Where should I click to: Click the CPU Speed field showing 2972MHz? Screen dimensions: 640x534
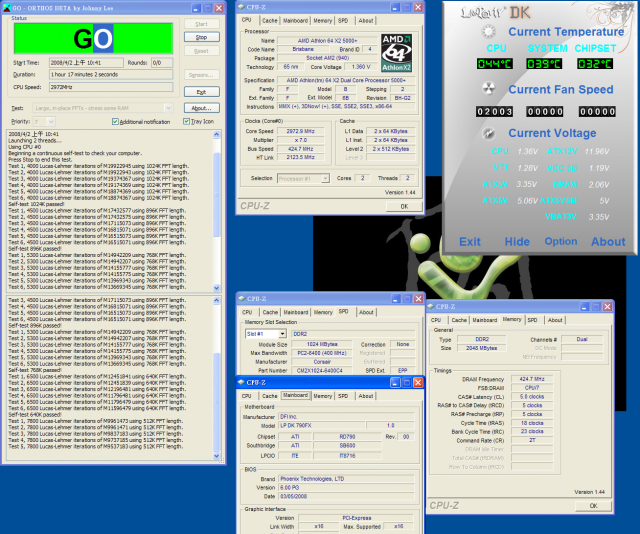point(111,87)
